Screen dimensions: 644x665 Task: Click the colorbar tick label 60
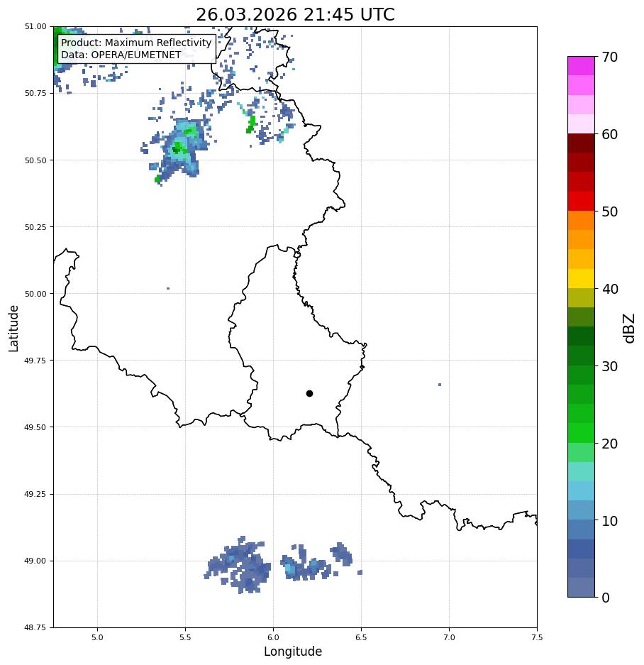tap(610, 134)
